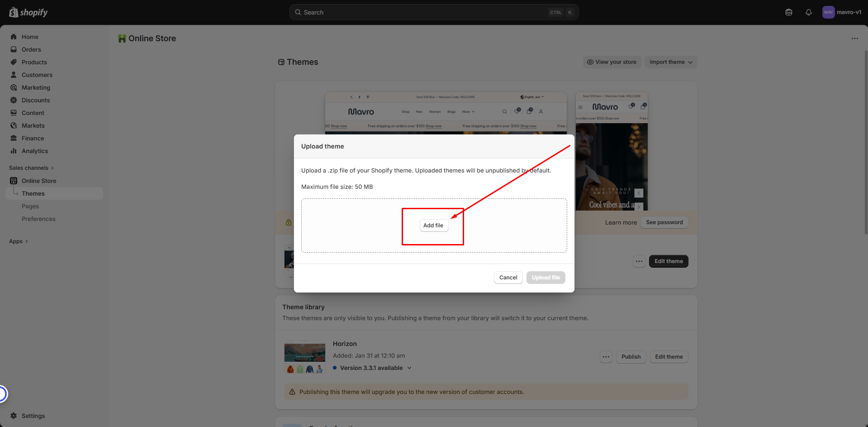Screen dimensions: 868x427
Task: Click the Publish button for Horizon
Action: click(x=631, y=357)
